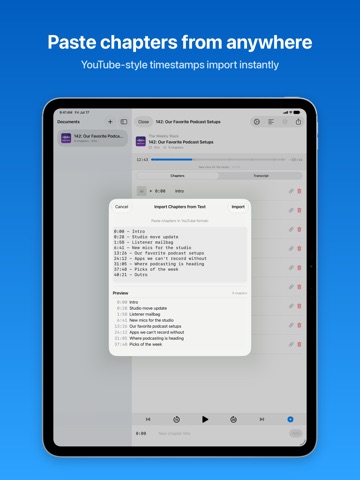Focus the pasted chapters text area
Image resolution: width=360 pixels, height=480 pixels.
tap(180, 255)
